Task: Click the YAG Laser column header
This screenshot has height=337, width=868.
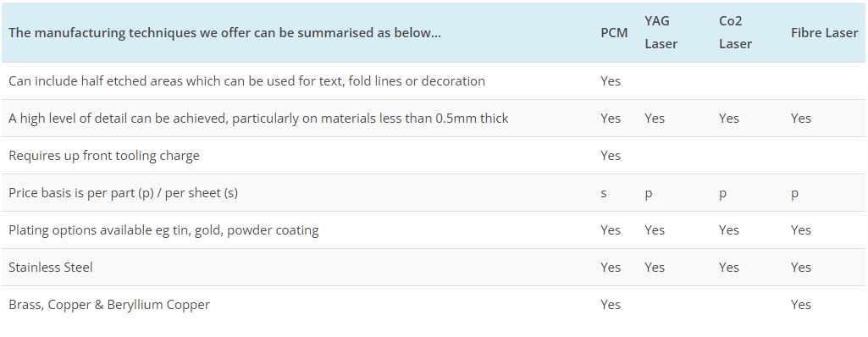Action: pos(661,33)
